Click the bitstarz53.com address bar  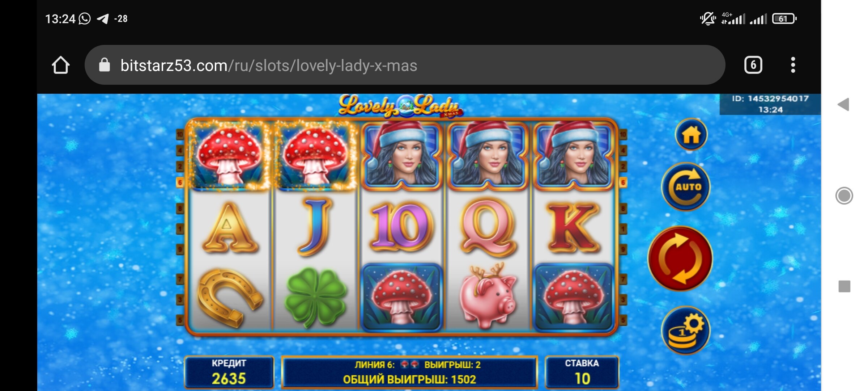405,65
